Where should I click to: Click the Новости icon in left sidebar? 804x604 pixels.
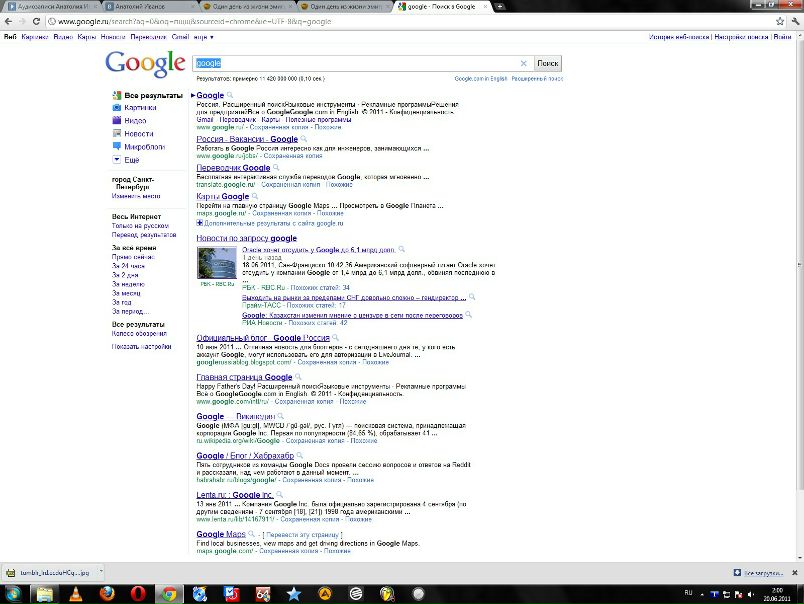click(118, 133)
